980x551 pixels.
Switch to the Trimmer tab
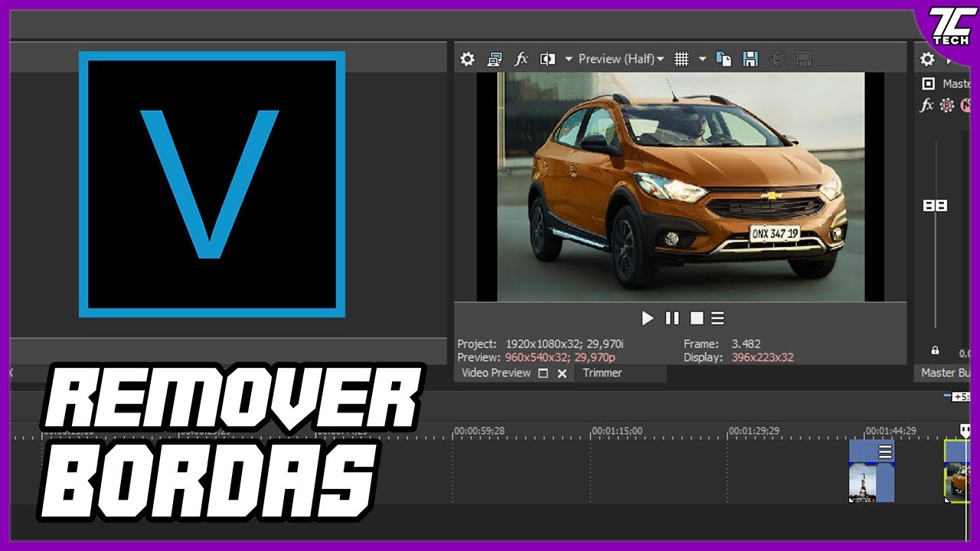click(x=603, y=373)
